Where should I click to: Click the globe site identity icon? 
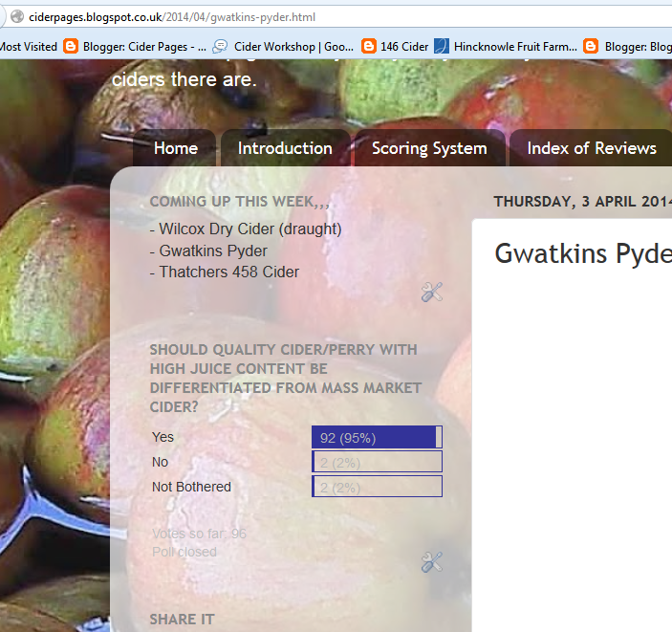(x=17, y=16)
